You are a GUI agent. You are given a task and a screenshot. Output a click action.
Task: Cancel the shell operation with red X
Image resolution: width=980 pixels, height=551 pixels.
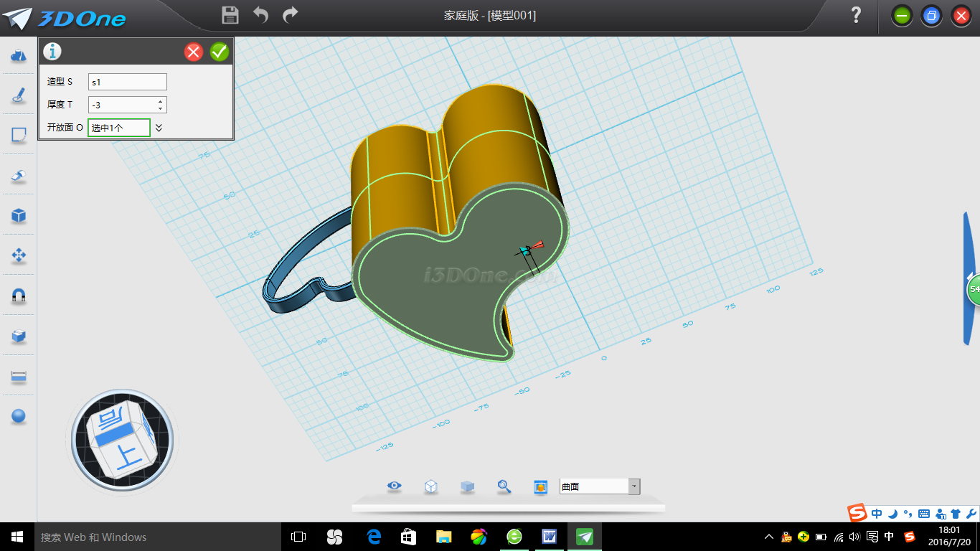tap(194, 52)
